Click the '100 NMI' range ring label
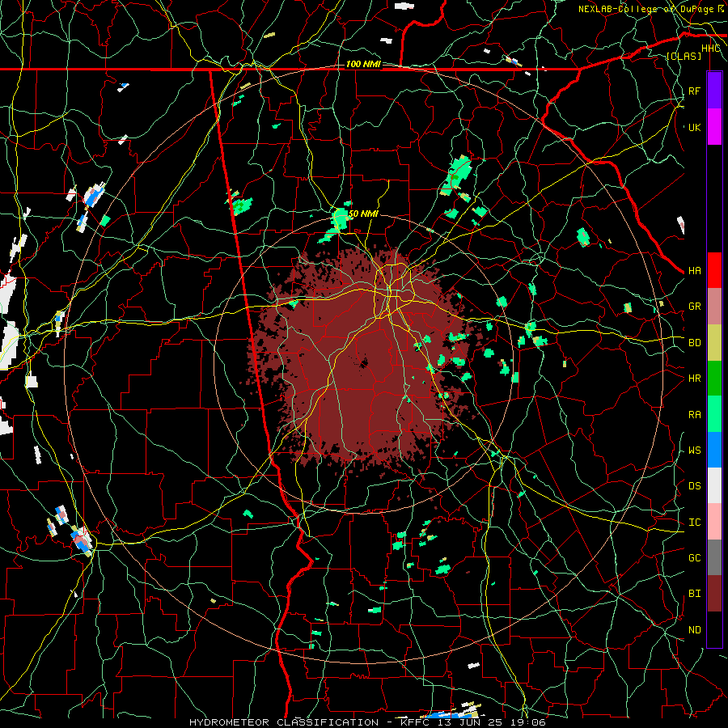728x728 pixels. click(x=363, y=64)
